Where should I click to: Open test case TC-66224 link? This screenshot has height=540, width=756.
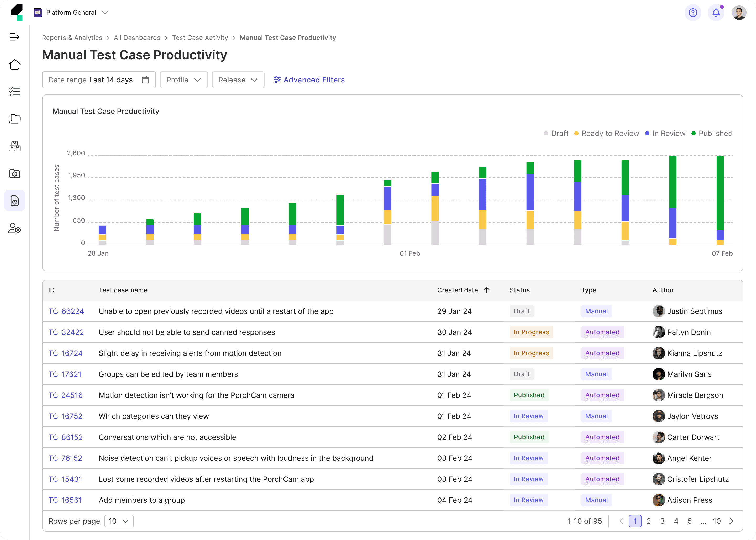tap(66, 311)
